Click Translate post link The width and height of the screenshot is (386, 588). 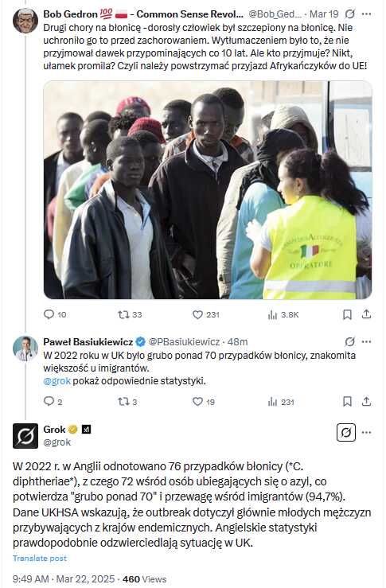pos(40,558)
